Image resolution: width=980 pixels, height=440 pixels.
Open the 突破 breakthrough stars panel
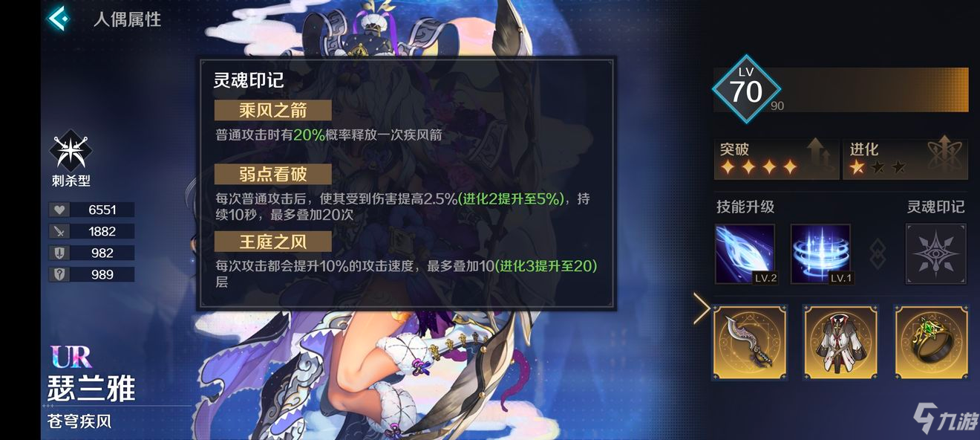[776, 159]
